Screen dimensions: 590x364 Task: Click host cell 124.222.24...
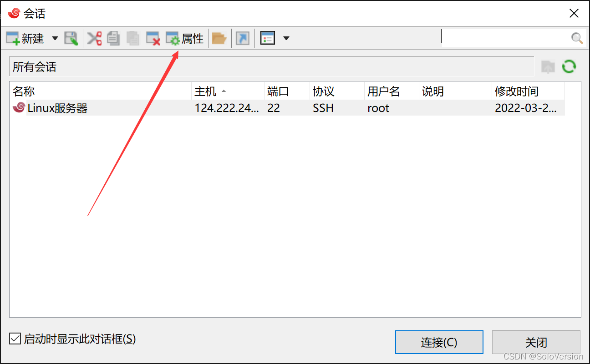coord(227,108)
